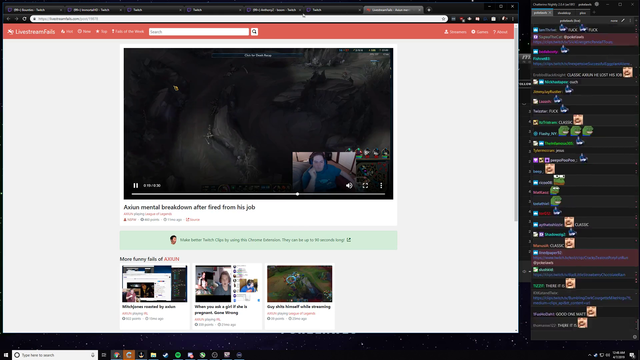Screen dimensions: 640x360
Task: Click the Windows taskbar search box
Action: coord(55,355)
